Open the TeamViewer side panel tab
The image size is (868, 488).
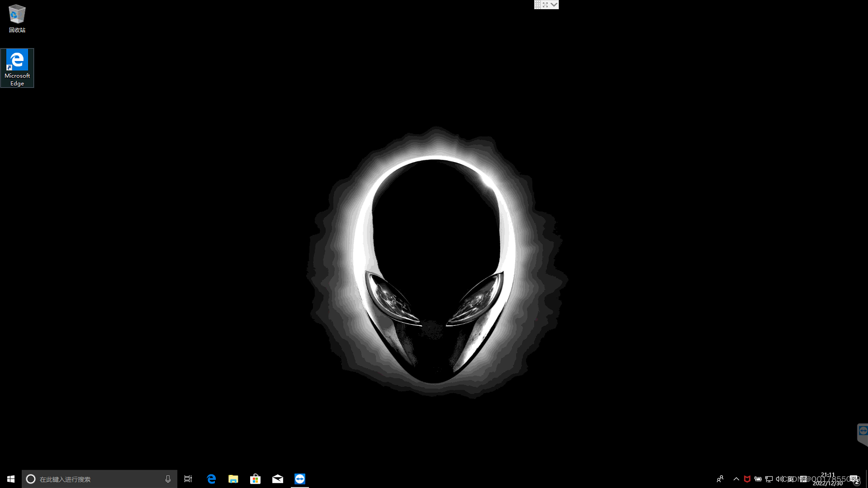[x=863, y=434]
